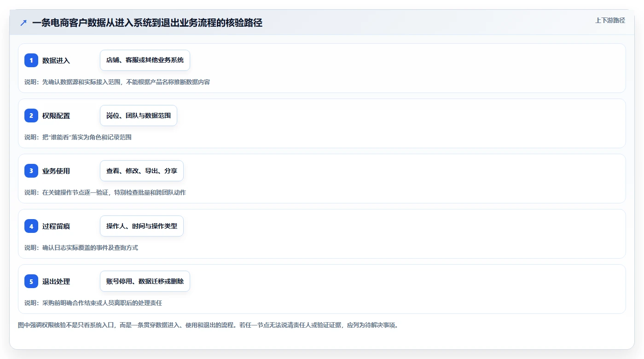This screenshot has width=644, height=359.
Task: Click the arrow icon beside the title
Action: tap(23, 23)
